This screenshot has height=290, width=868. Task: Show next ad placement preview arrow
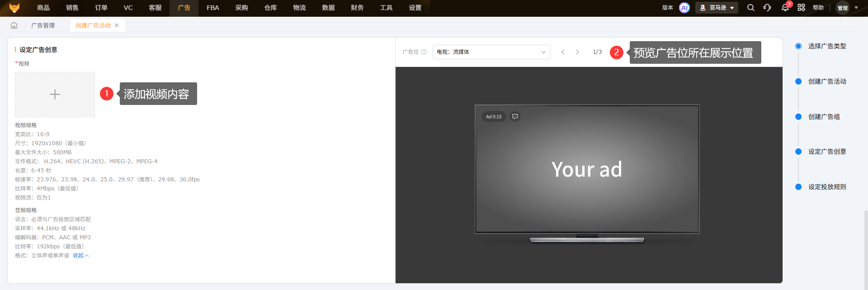[577, 52]
